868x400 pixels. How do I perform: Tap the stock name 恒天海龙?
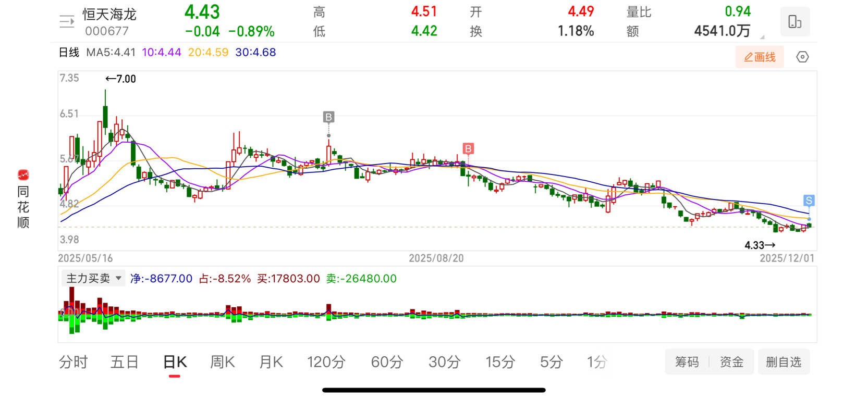(x=109, y=14)
